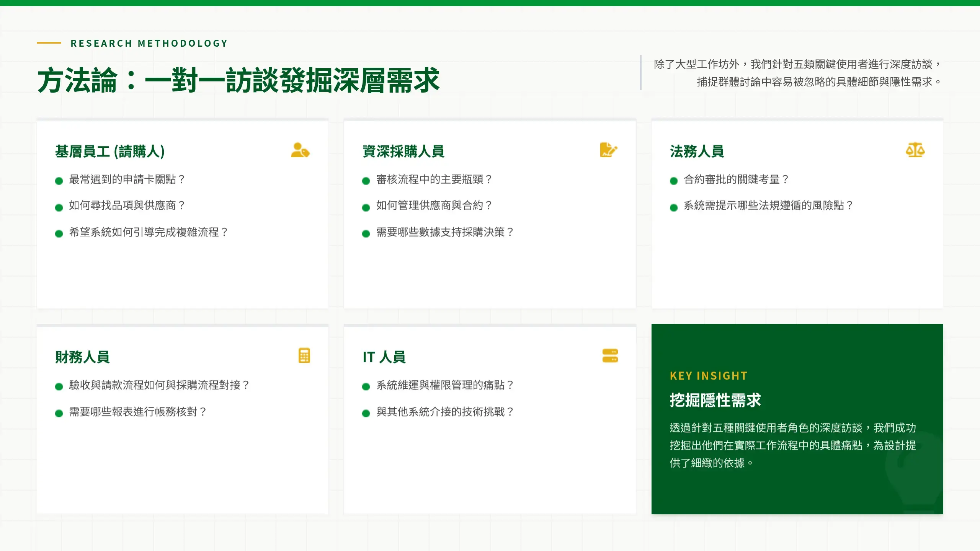Screen dimensions: 980x551
Task: Select the 基層員工 (請購人) card heading
Action: [110, 152]
